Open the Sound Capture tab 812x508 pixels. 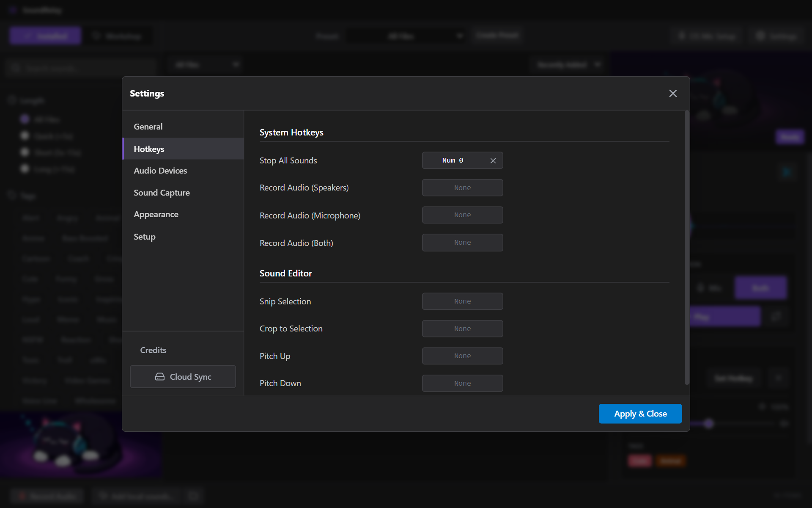click(183, 193)
